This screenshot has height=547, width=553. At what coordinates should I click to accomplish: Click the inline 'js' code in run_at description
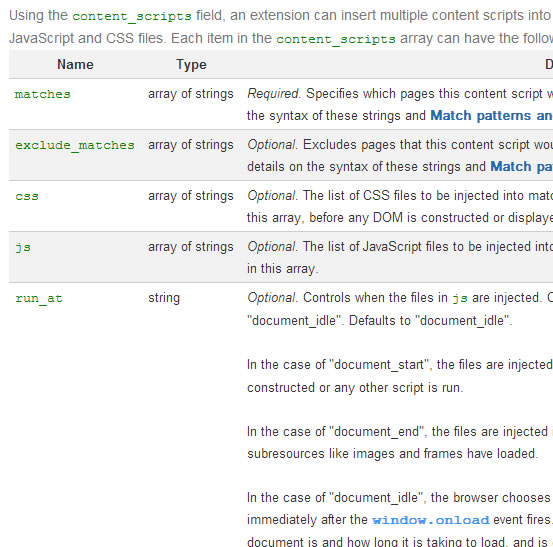click(460, 298)
